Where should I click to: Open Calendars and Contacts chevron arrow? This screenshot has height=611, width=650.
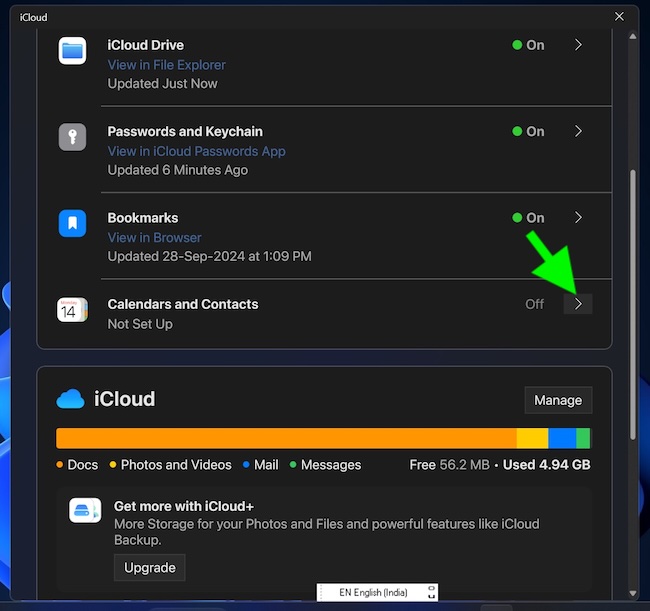click(x=578, y=304)
